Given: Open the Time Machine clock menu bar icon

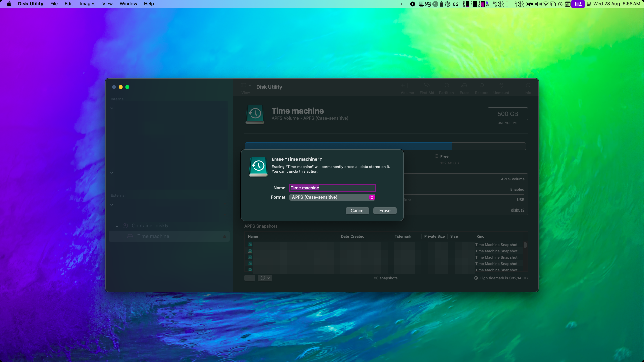Looking at the screenshot, I should click(x=560, y=4).
